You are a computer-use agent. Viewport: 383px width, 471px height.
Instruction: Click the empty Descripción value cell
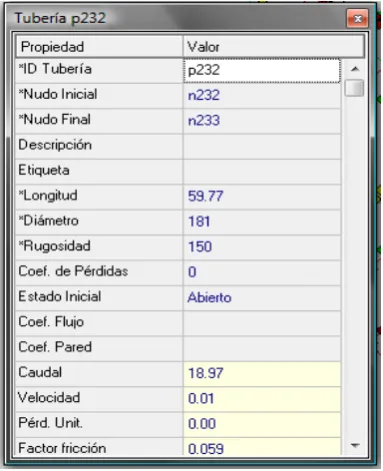coord(262,146)
